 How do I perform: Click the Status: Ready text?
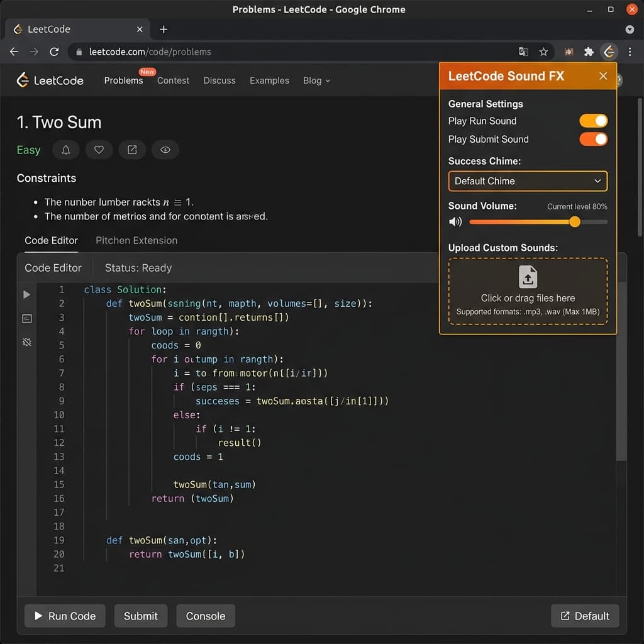[x=138, y=268]
